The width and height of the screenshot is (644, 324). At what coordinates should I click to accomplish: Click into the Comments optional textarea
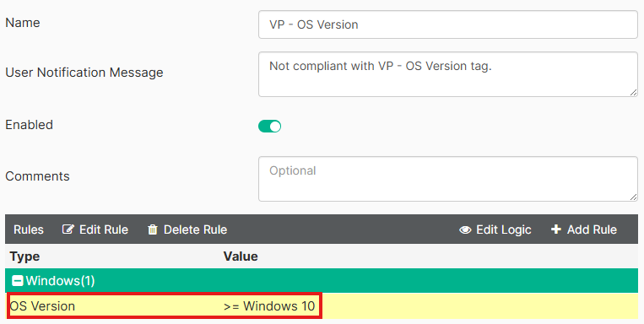coord(447,179)
